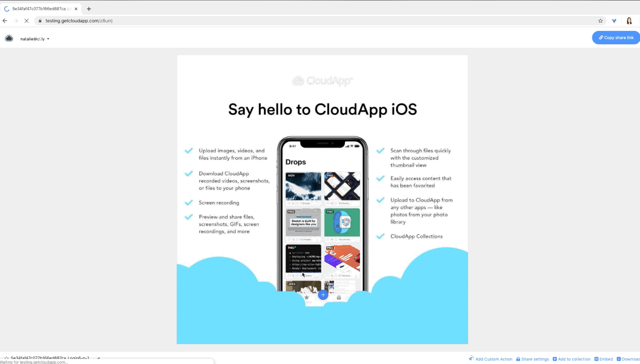Open the blue V browser extension
The height and width of the screenshot is (364, 640).
tap(614, 21)
